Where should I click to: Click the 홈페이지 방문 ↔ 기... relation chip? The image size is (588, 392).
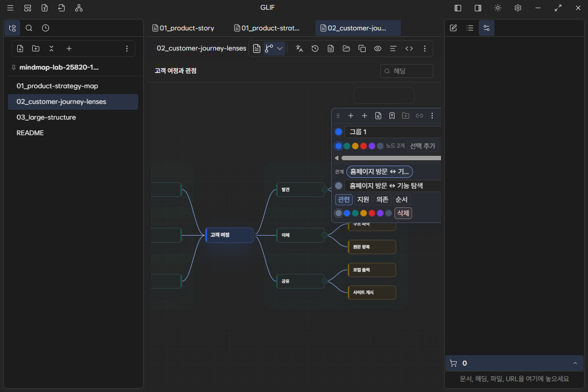pos(380,172)
